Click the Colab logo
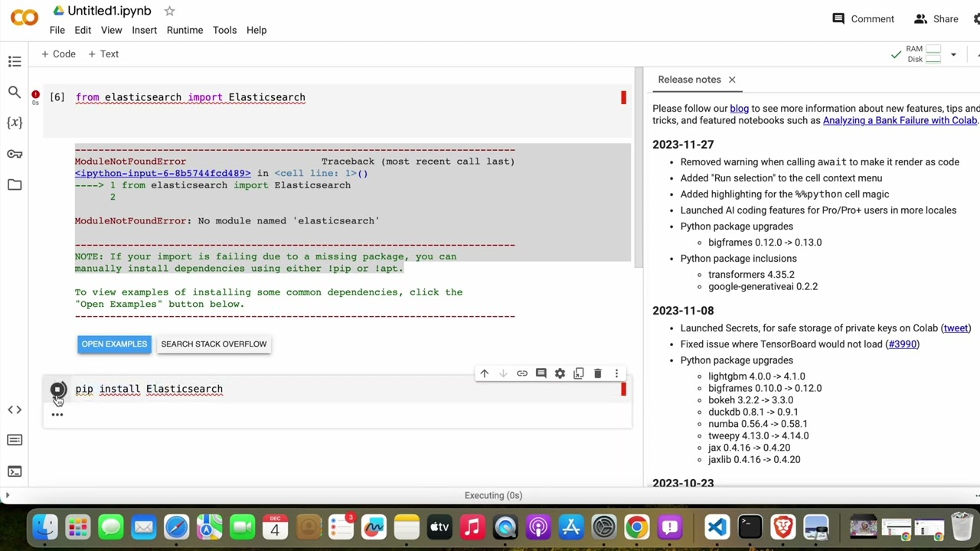Image resolution: width=980 pixels, height=551 pixels. point(24,18)
